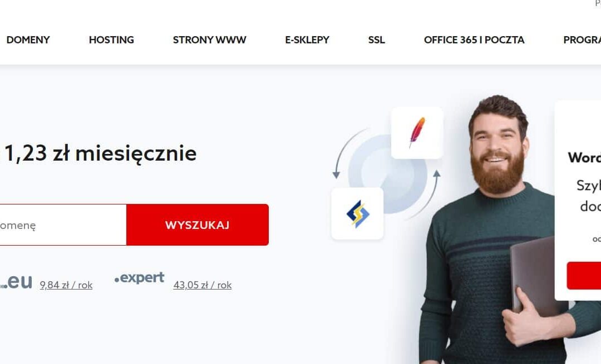The image size is (601, 364).
Task: Click the .expert domain logo
Action: click(140, 278)
